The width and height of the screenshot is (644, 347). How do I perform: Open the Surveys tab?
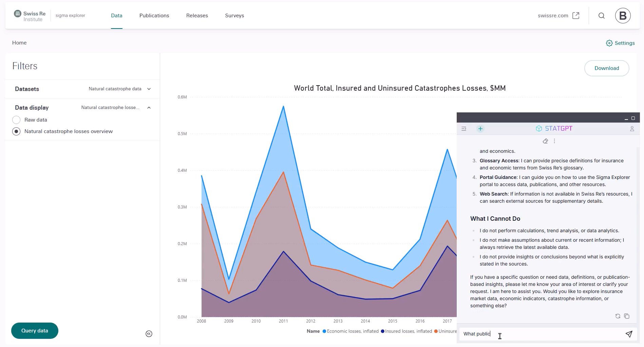tap(234, 16)
